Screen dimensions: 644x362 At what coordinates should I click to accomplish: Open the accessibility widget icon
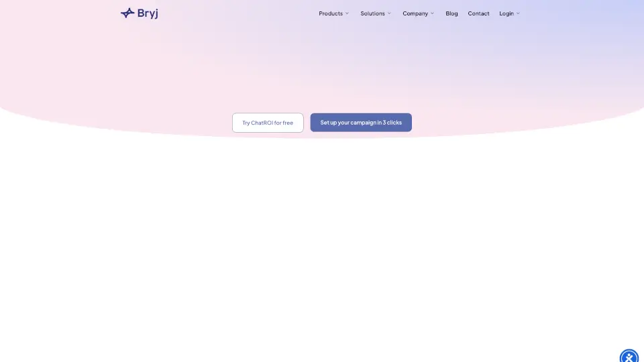629,357
